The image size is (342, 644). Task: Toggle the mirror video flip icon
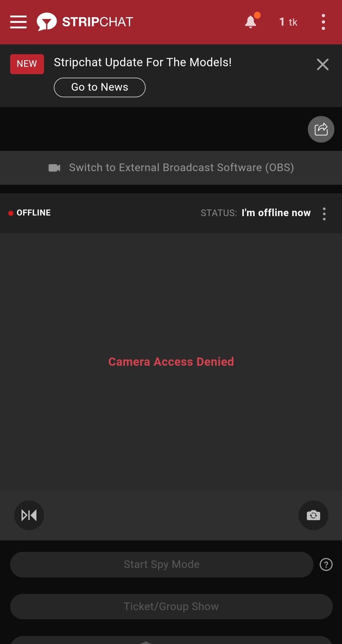tap(29, 515)
